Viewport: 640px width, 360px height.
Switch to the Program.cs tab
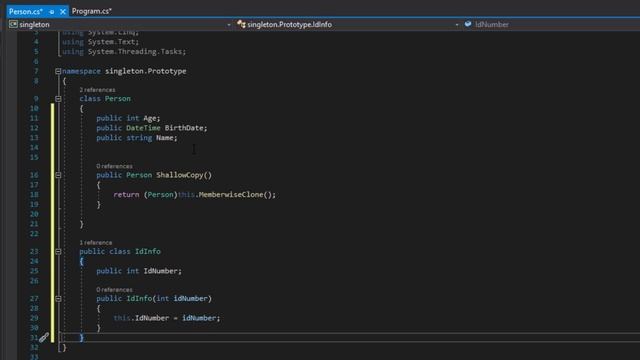pyautogui.click(x=91, y=11)
